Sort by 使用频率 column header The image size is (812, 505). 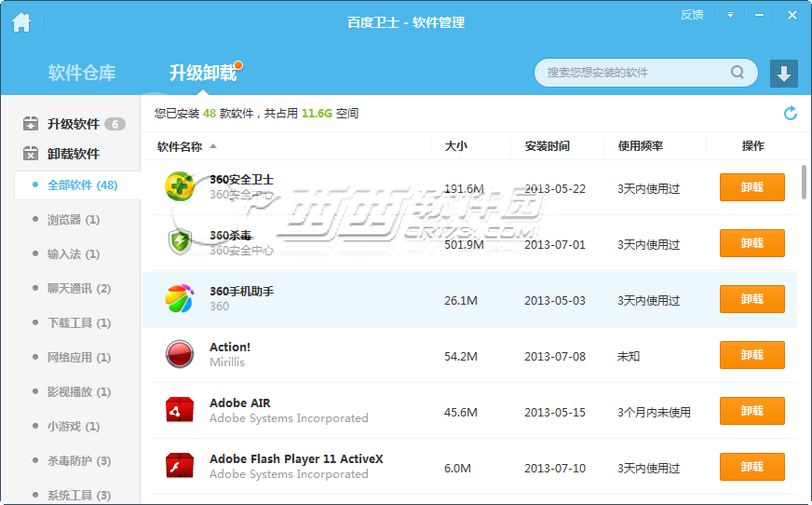(641, 146)
